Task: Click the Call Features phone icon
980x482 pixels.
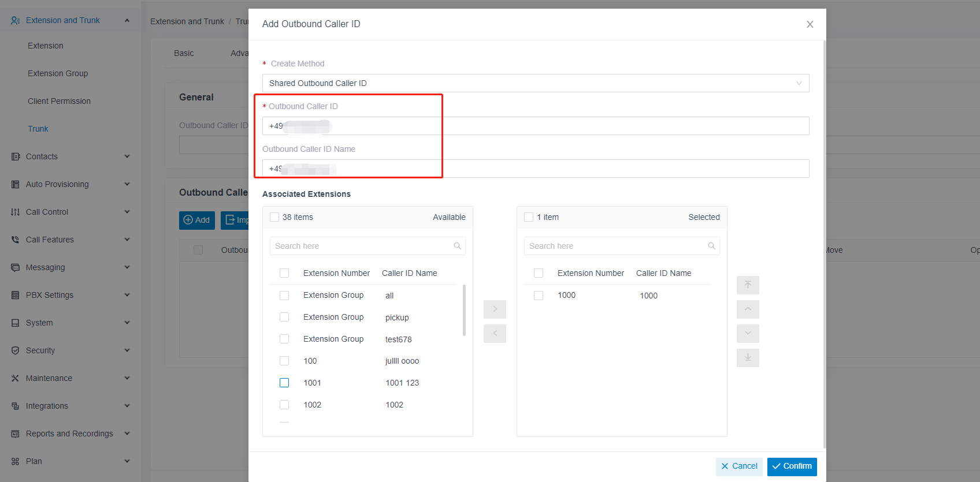Action: 16,240
